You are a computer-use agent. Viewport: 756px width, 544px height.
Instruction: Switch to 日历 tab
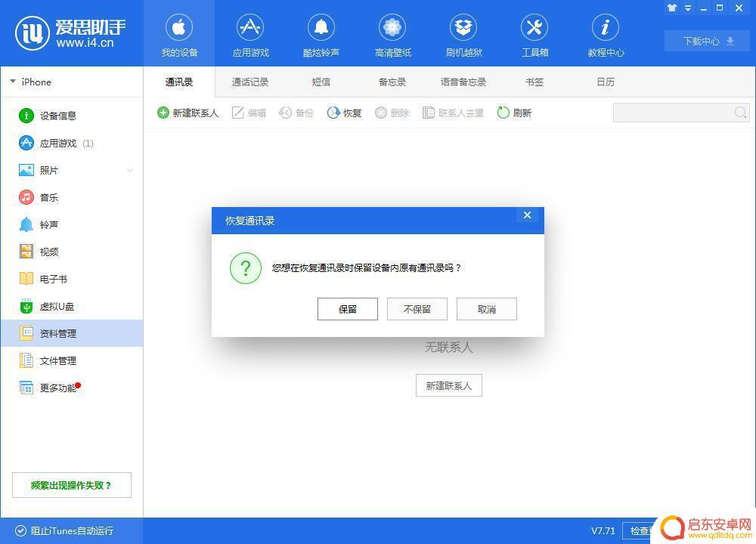click(x=606, y=82)
